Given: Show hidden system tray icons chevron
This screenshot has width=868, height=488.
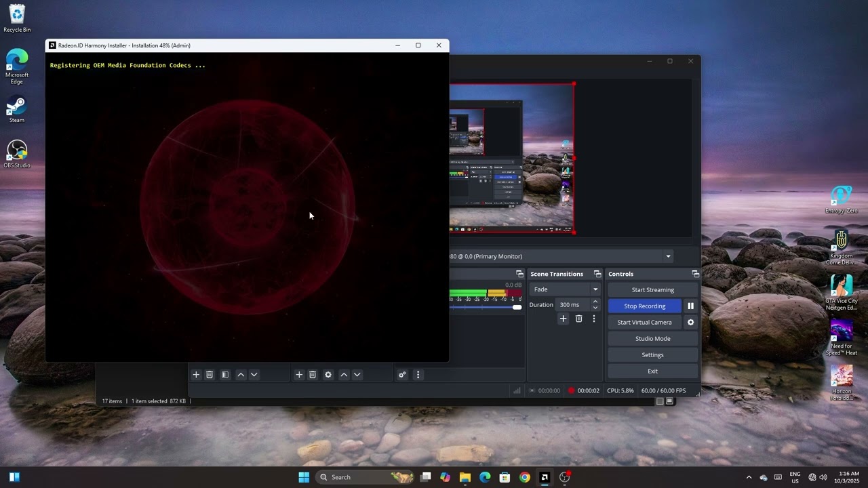Looking at the screenshot, I should [749, 477].
